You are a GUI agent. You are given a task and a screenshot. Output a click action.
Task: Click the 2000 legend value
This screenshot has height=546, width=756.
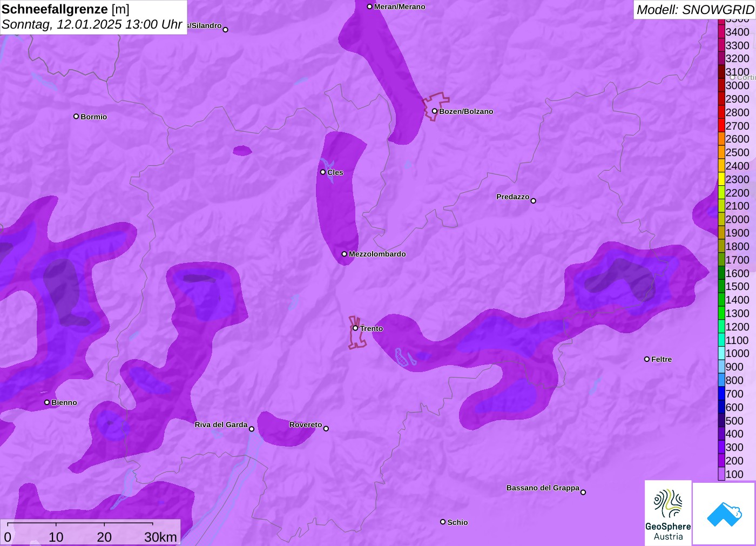coord(738,219)
